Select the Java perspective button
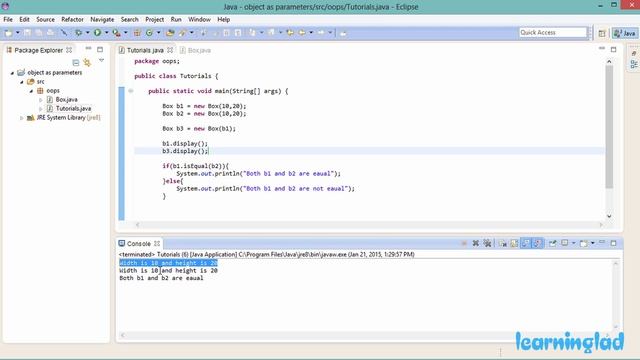This screenshot has width=640, height=360. pyautogui.click(x=625, y=33)
